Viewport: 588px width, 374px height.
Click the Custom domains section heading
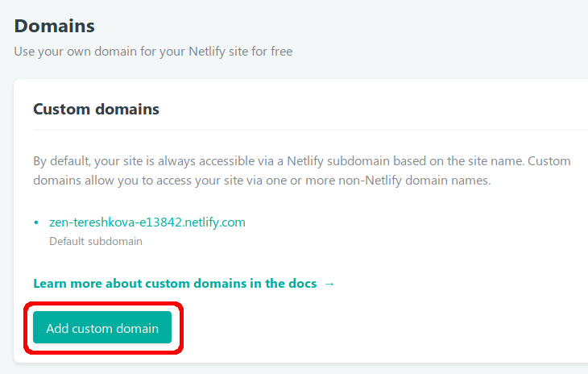click(96, 109)
